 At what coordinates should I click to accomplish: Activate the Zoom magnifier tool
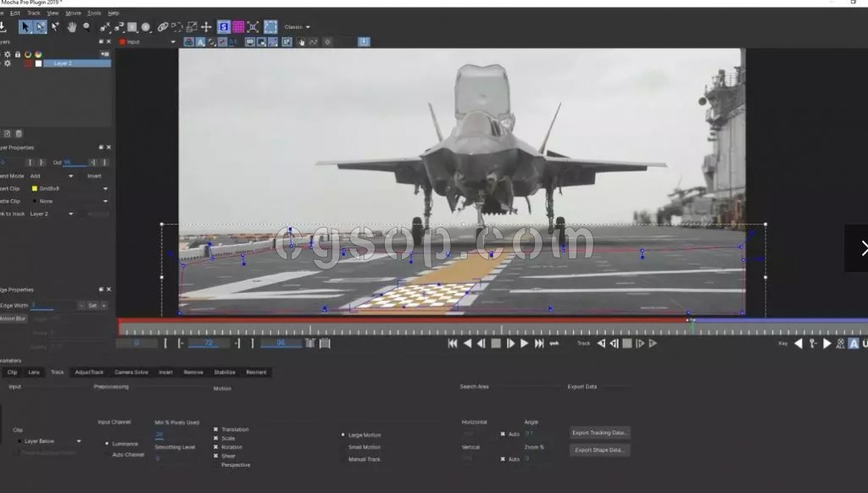click(x=87, y=26)
